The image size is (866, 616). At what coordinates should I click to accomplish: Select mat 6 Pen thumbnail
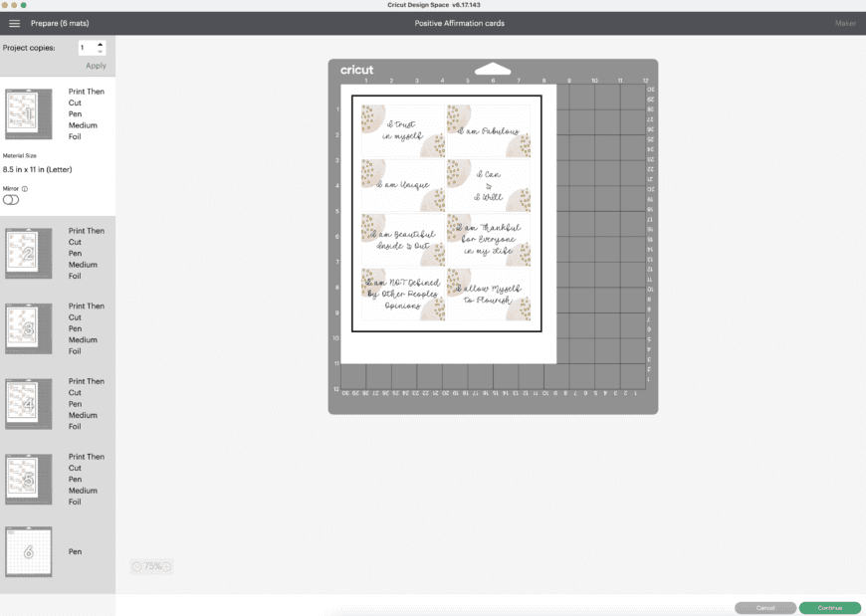29,551
